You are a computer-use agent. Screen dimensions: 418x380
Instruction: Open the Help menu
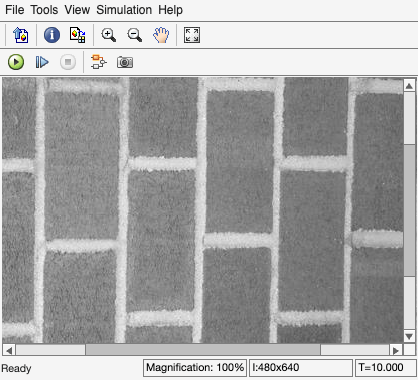pyautogui.click(x=170, y=10)
